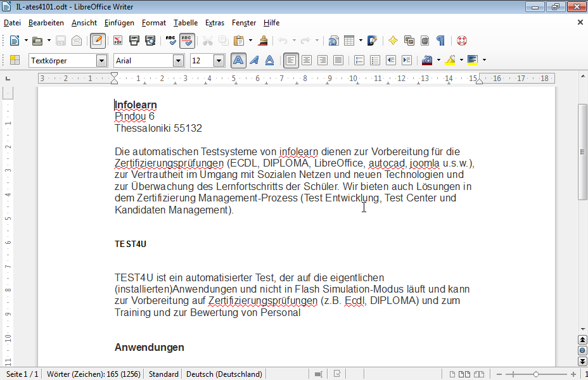Open Data Sources icon
588x380 pixels.
pos(425,41)
